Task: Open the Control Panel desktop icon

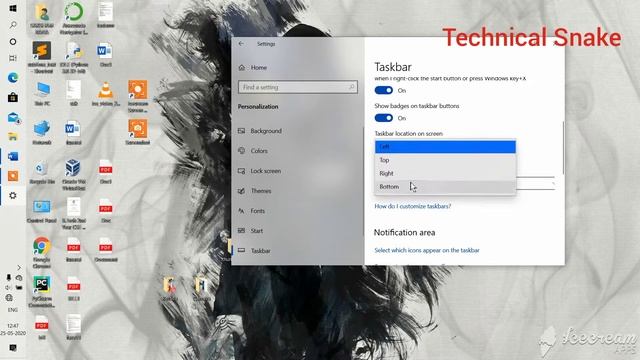Action: tap(42, 211)
